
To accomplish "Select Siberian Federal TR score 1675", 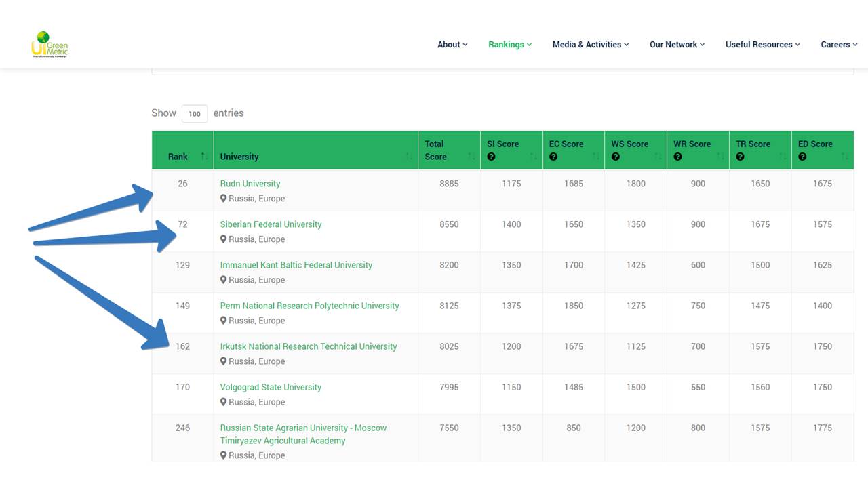I will pyautogui.click(x=760, y=224).
